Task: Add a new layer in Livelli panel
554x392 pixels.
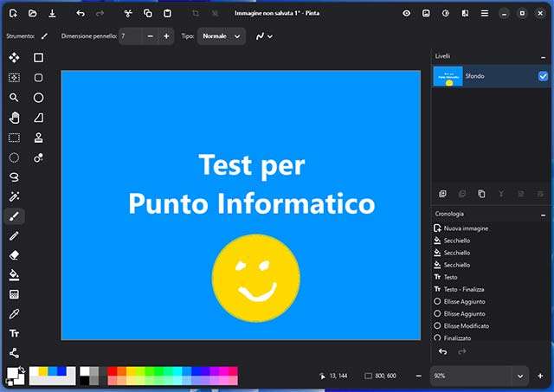Action: pos(442,194)
